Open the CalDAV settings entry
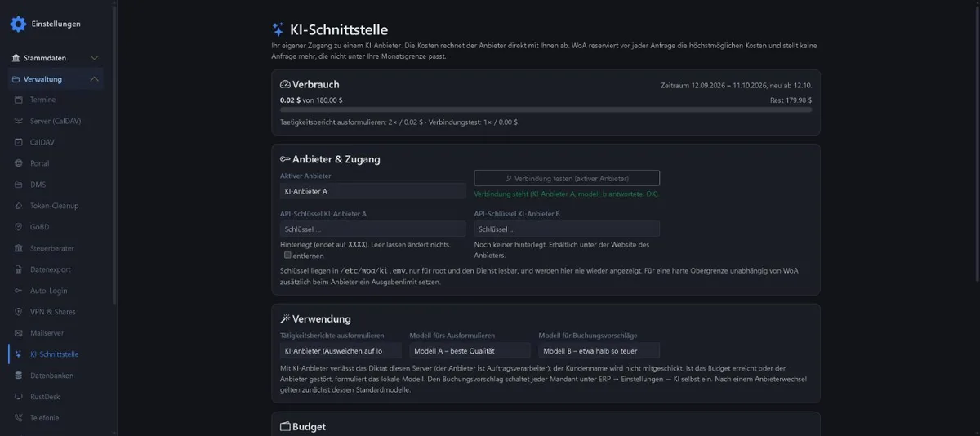This screenshot has height=436, width=980. pos(56,142)
